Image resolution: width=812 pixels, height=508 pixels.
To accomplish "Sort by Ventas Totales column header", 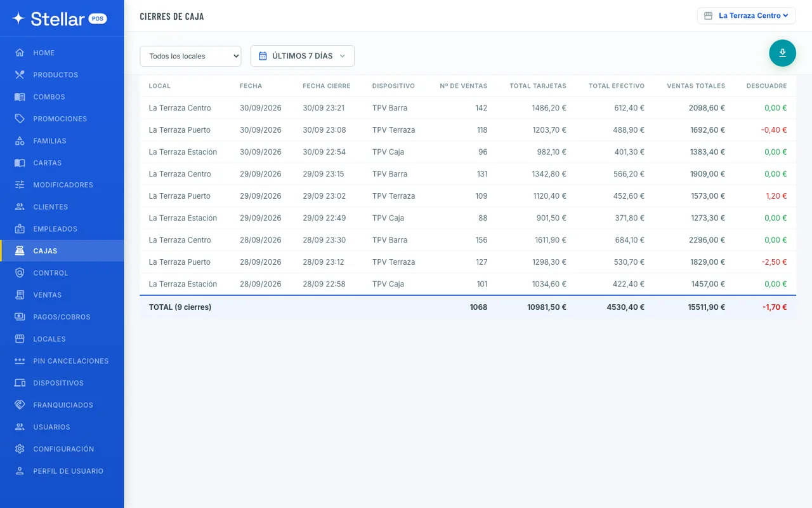I will 696,86.
